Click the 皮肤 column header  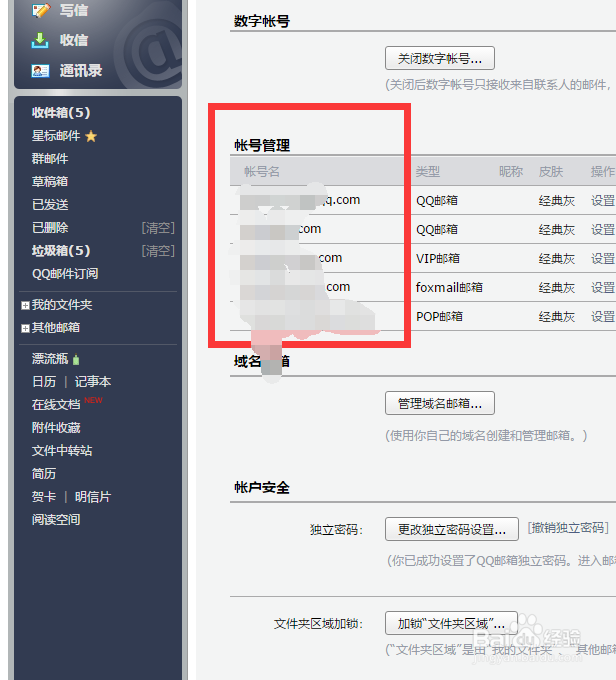(x=551, y=172)
